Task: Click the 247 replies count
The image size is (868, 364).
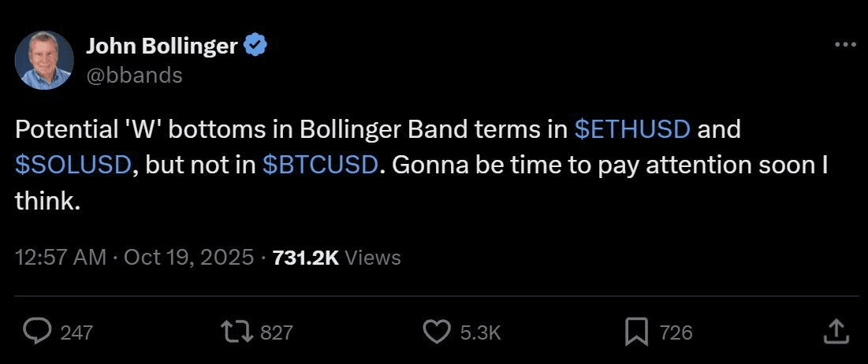Action: click(x=76, y=332)
